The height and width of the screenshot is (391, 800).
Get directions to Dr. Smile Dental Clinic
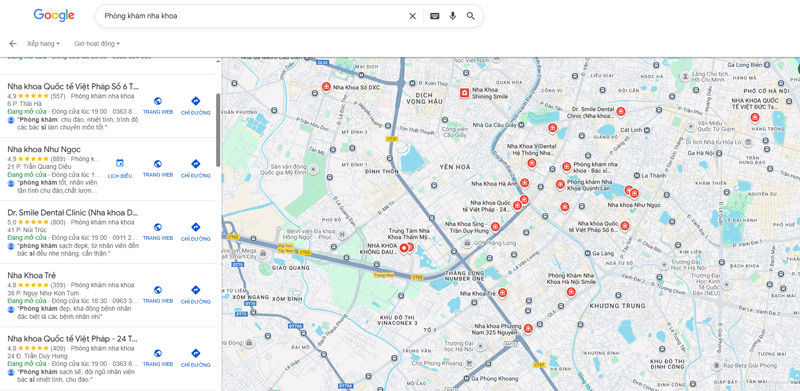click(x=195, y=232)
